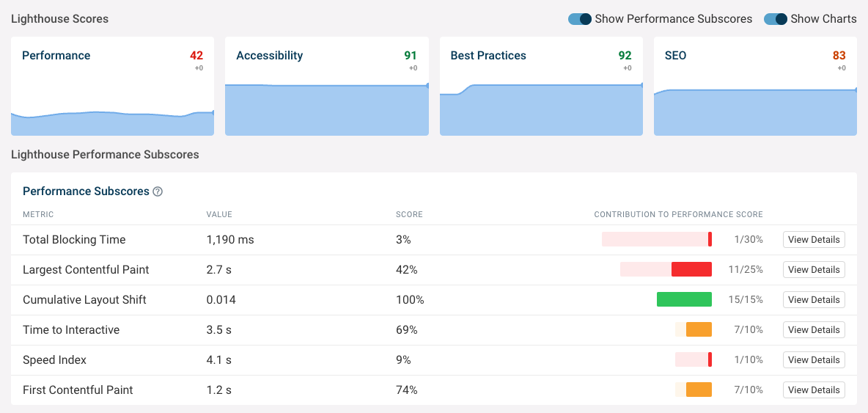Click the Score column header
Viewport: 868px width, 413px height.
click(x=409, y=214)
